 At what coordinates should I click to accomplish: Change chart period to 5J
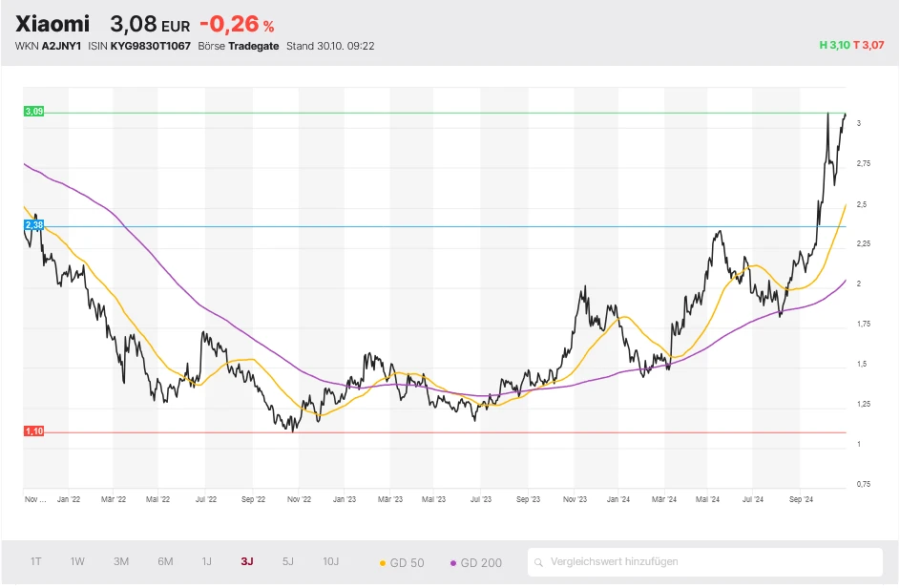pyautogui.click(x=288, y=562)
